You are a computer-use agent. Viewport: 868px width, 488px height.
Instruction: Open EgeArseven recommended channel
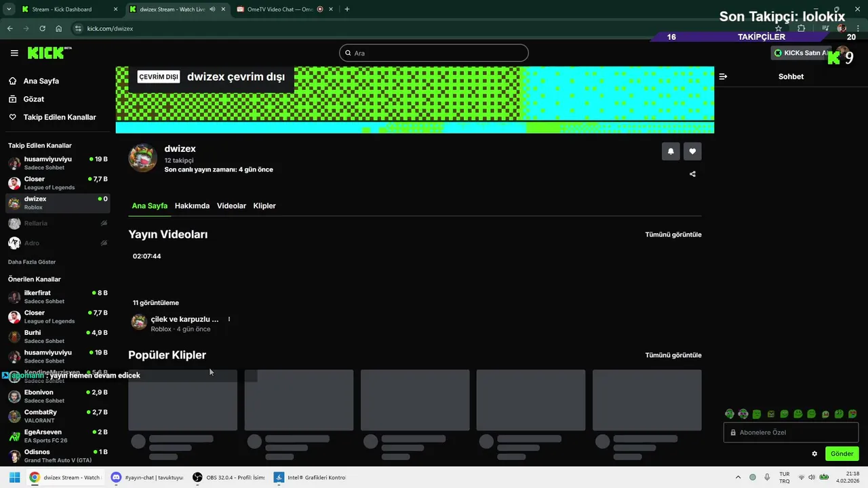(58, 436)
